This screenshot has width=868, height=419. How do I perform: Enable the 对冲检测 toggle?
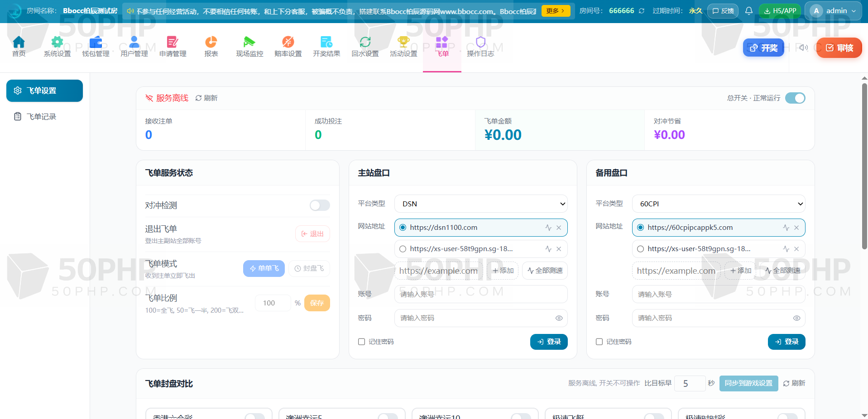pos(320,205)
